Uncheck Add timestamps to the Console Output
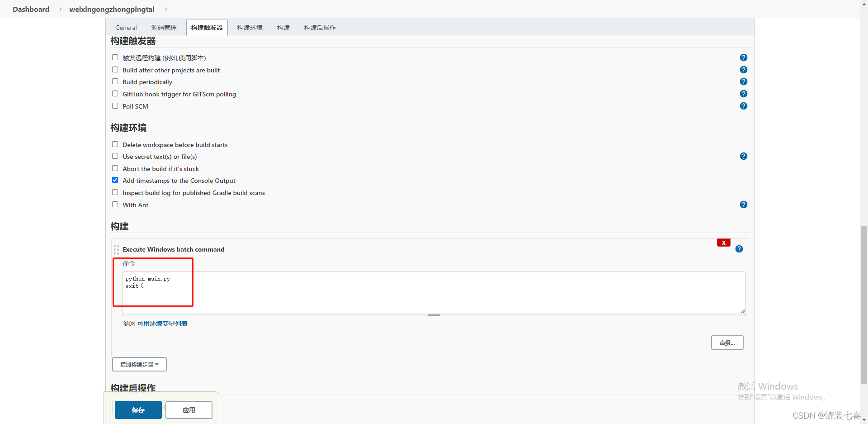Screen dimensions: 868x424 click(x=115, y=180)
